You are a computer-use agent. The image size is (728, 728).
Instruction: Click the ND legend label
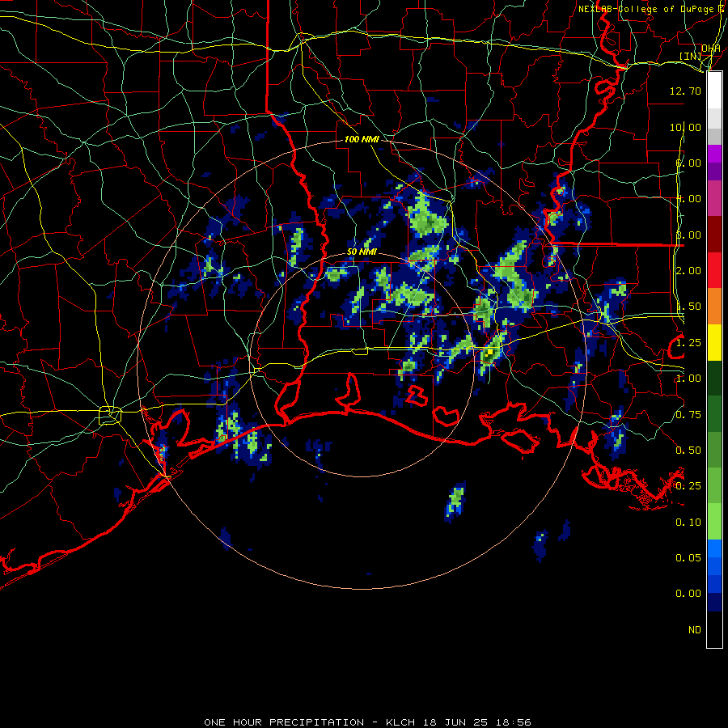[x=695, y=630]
